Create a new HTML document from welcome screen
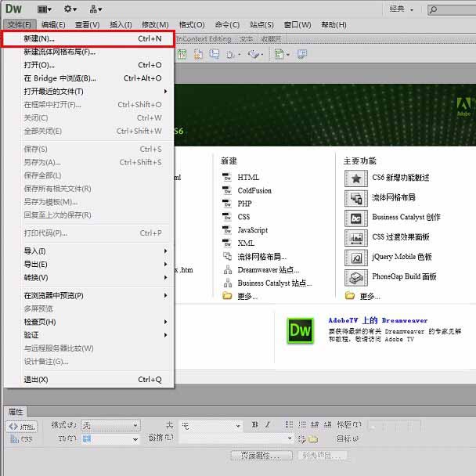This screenshot has width=476, height=476. [247, 178]
